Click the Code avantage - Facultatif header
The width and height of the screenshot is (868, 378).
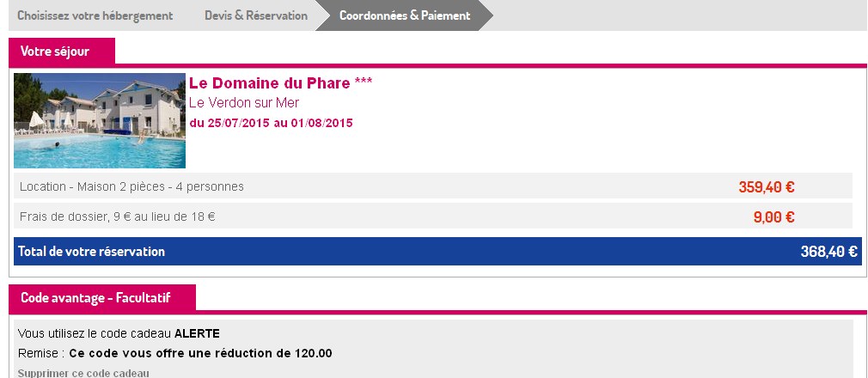(95, 297)
